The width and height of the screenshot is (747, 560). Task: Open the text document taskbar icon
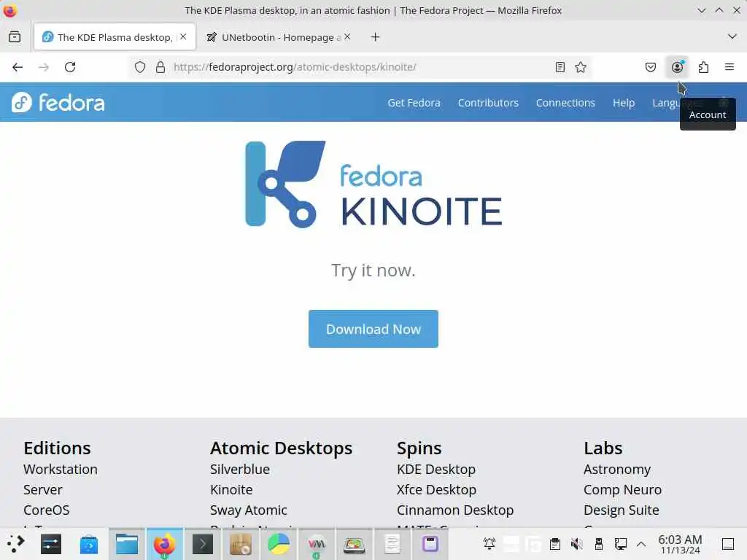[392, 544]
